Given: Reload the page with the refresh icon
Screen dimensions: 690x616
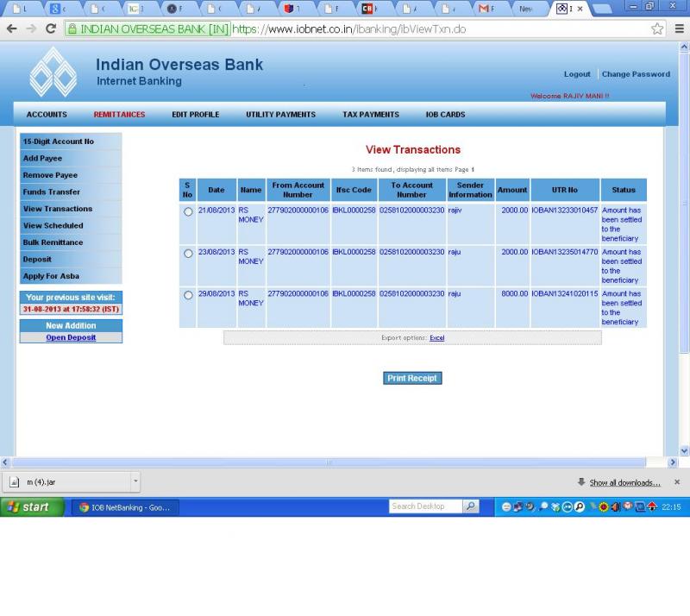Looking at the screenshot, I should click(x=51, y=29).
